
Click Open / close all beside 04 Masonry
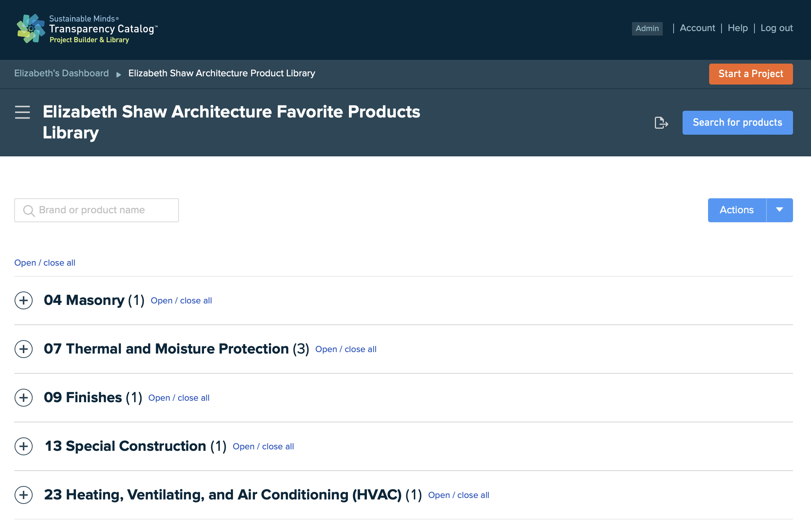click(x=181, y=301)
